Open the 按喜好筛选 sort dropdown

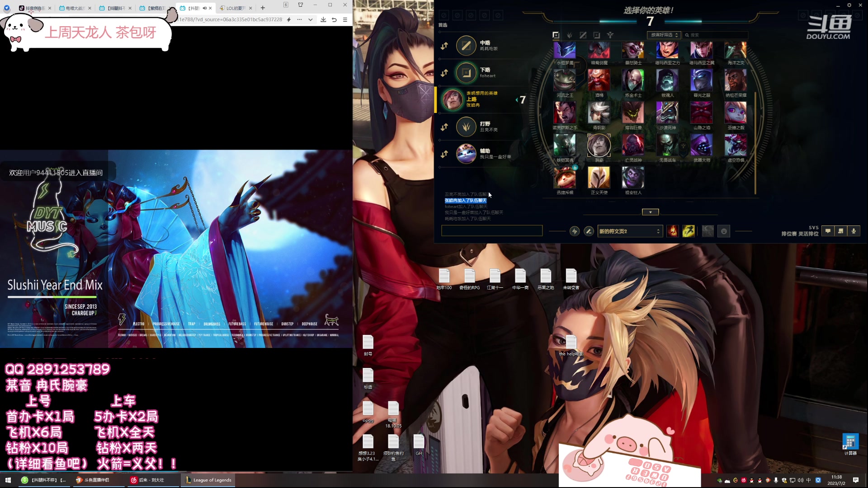[664, 35]
